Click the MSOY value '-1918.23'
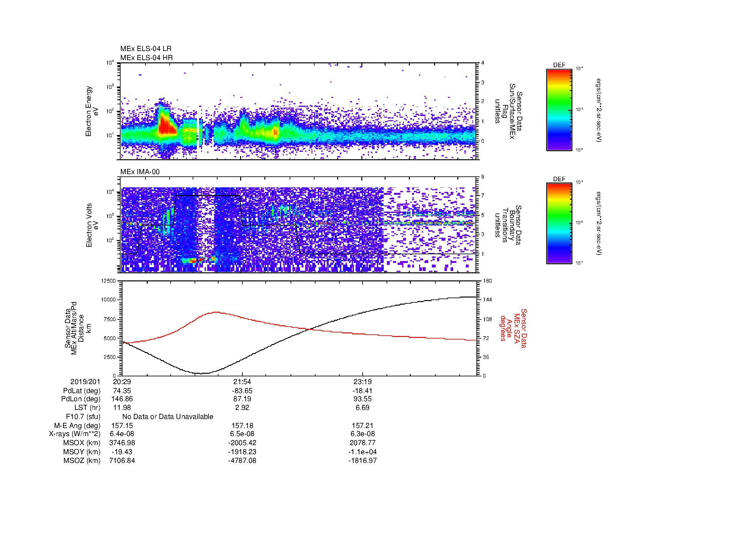 point(242,452)
